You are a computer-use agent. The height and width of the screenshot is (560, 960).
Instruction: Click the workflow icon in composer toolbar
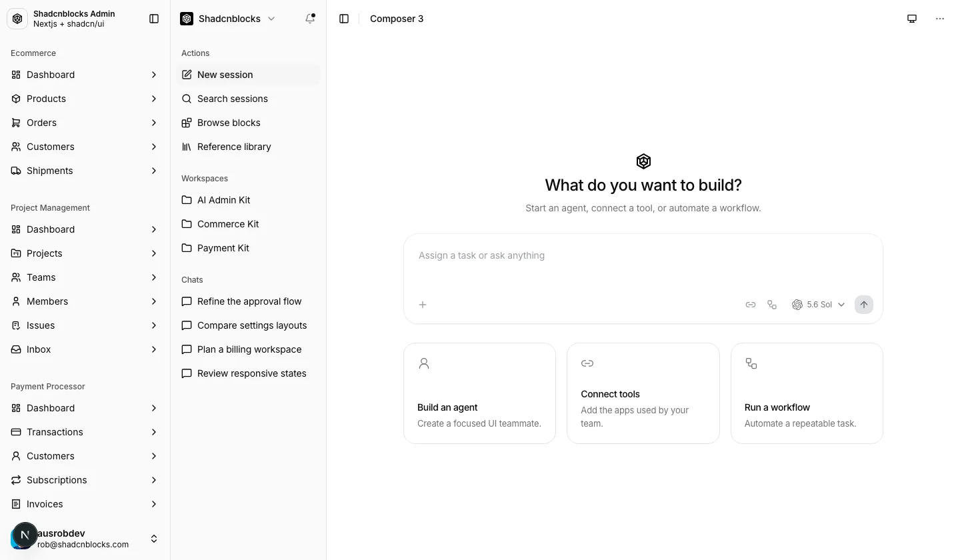tap(772, 305)
